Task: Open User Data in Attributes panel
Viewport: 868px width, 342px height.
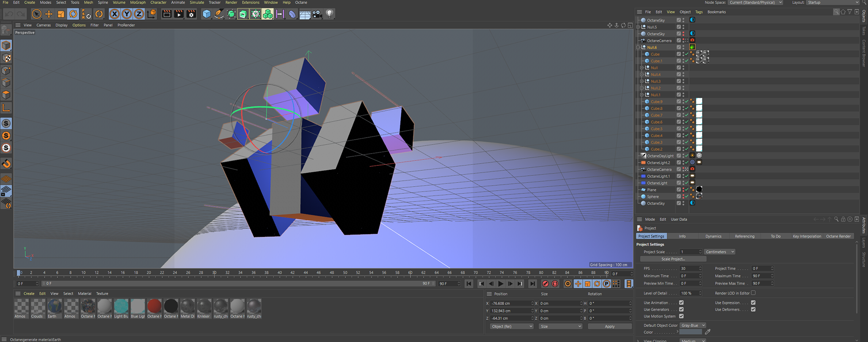Action: tap(679, 220)
